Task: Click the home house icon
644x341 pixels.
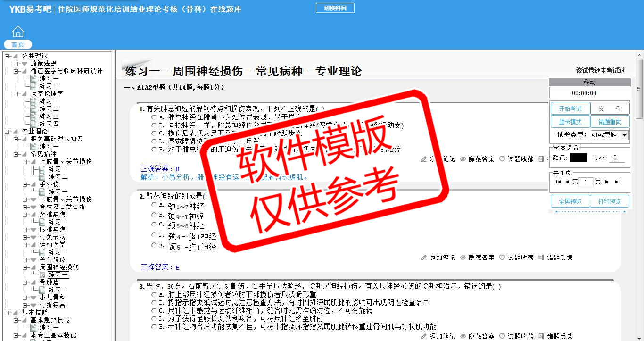Action: coord(18,32)
